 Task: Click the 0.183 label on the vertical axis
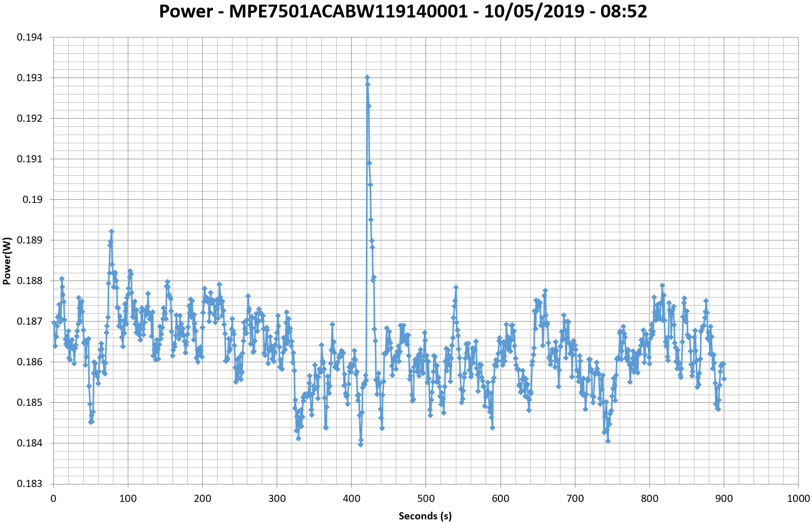pos(30,483)
